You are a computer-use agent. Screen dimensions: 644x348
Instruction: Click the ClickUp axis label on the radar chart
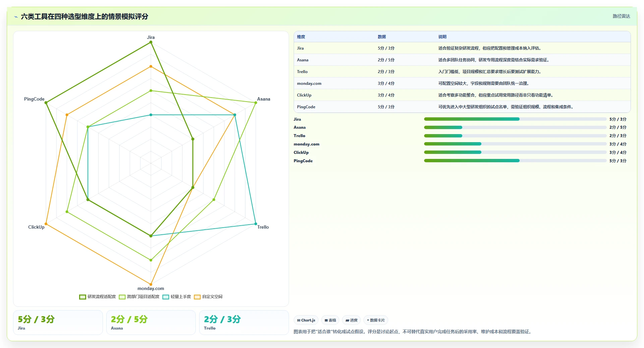[36, 227]
